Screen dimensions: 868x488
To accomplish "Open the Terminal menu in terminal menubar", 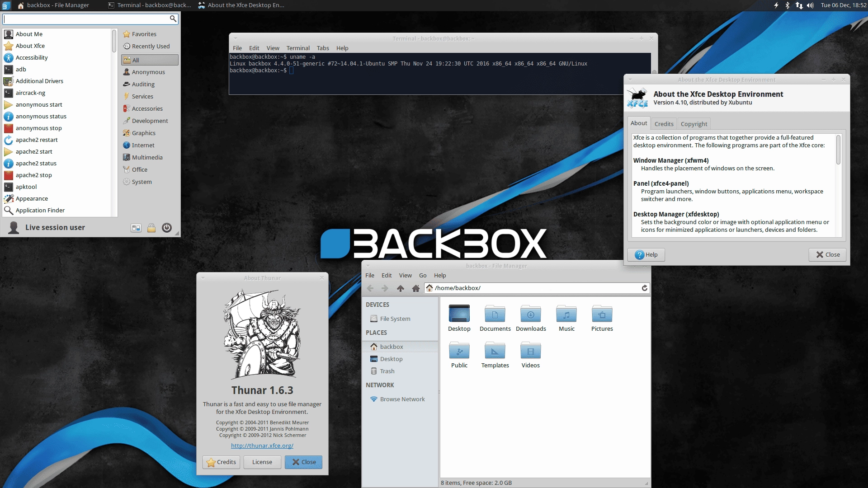I will [298, 48].
